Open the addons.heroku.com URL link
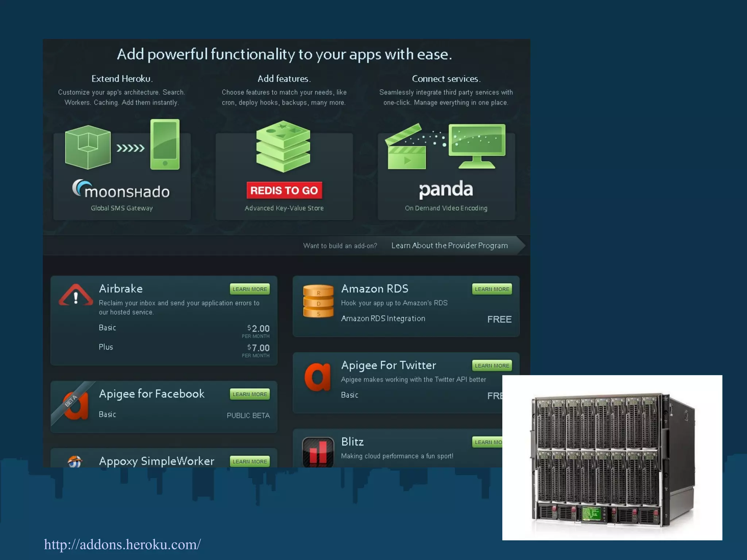The width and height of the screenshot is (747, 560). point(122,544)
